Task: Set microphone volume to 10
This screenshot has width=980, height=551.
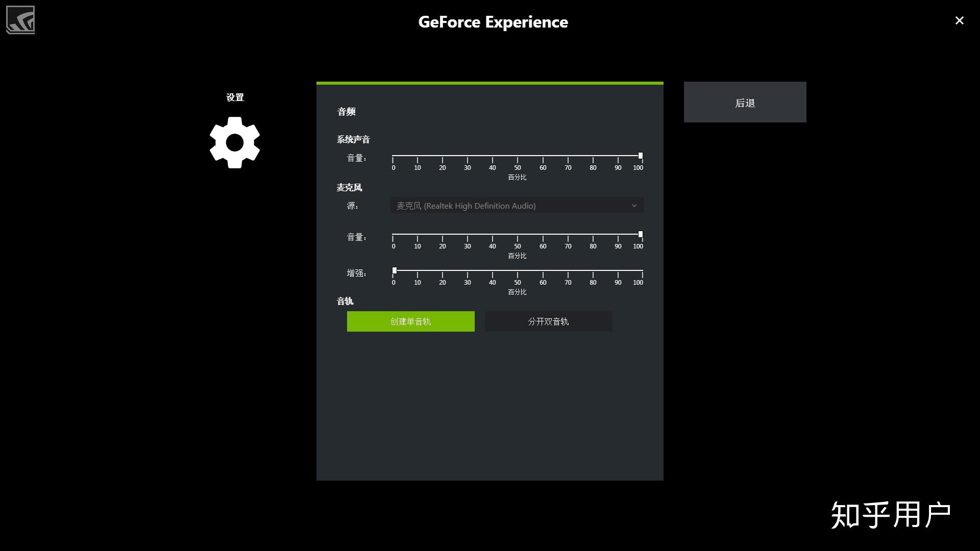Action: pos(418,234)
